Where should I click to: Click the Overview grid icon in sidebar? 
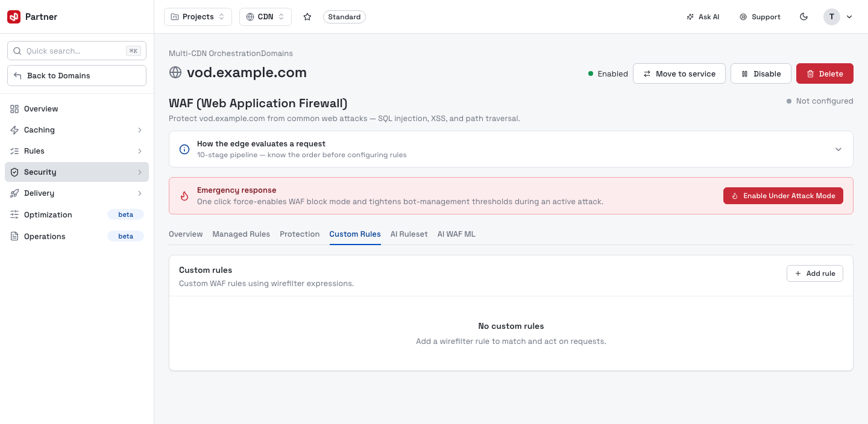[14, 109]
